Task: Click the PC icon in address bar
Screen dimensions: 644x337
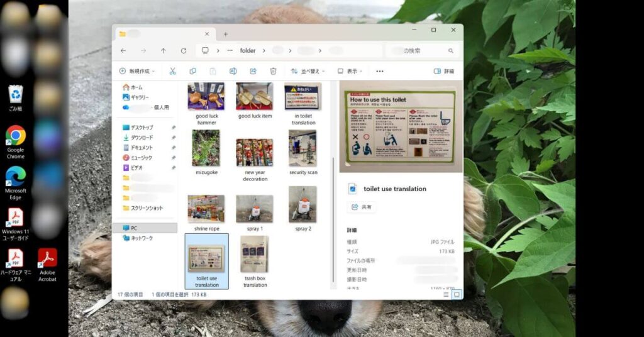Action: point(205,50)
